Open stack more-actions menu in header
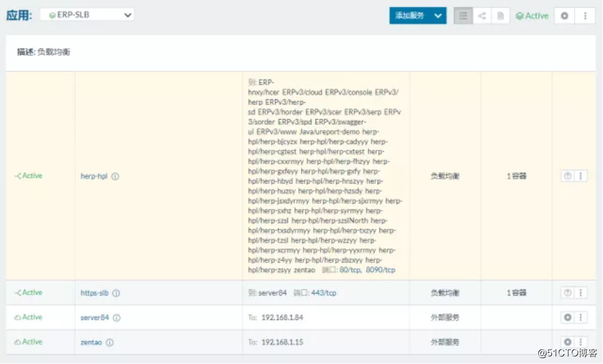This screenshot has width=603, height=364. pos(586,16)
